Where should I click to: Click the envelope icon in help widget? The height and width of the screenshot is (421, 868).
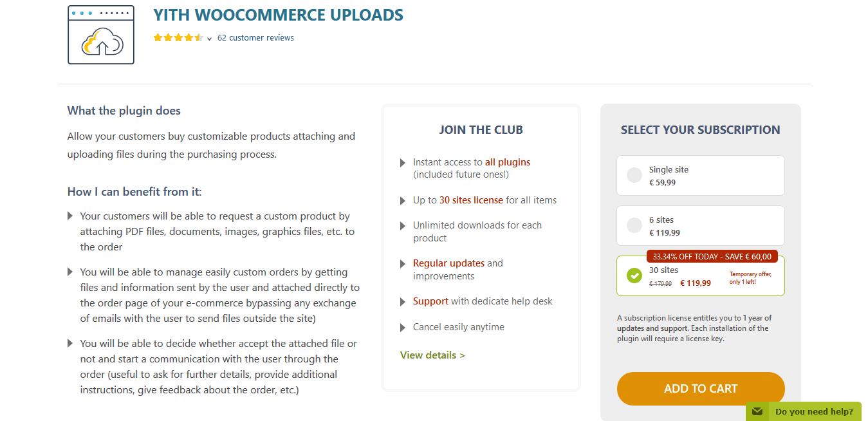pos(757,411)
